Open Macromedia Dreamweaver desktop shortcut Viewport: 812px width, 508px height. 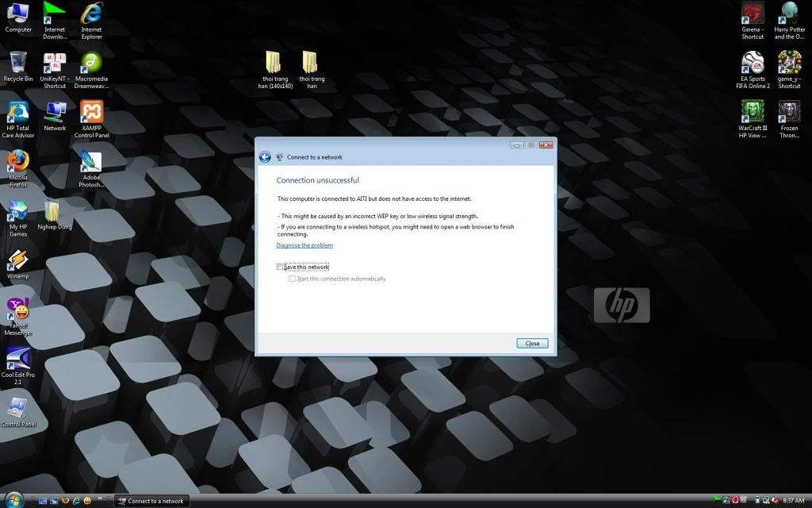pyautogui.click(x=91, y=63)
